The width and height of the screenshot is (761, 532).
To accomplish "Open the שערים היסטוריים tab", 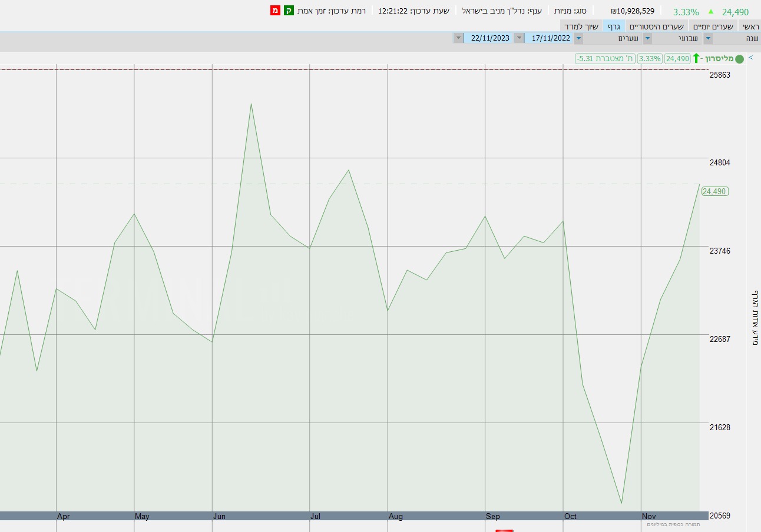I will 657,26.
